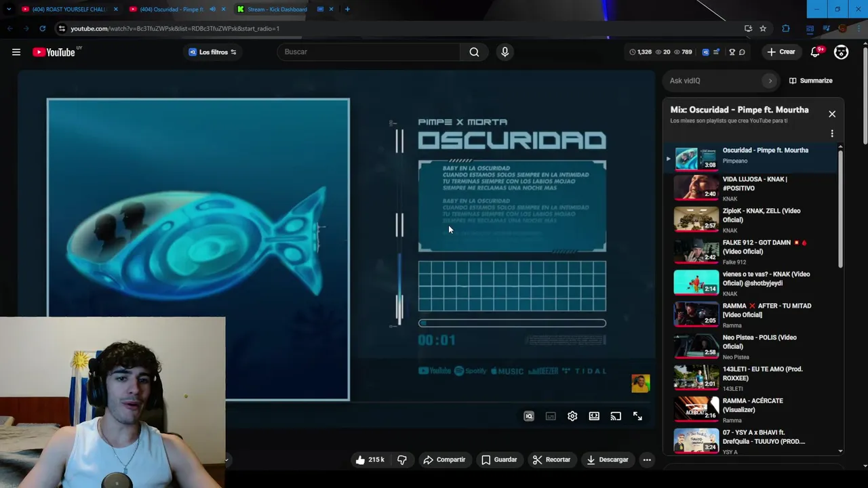Click the search magnifier button
The image size is (868, 488).
pos(474,52)
